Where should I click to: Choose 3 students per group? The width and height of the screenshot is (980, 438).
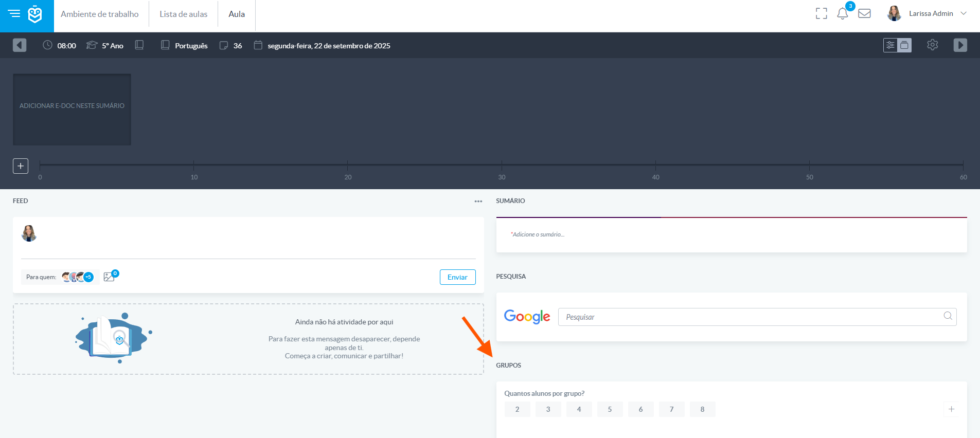[548, 409]
